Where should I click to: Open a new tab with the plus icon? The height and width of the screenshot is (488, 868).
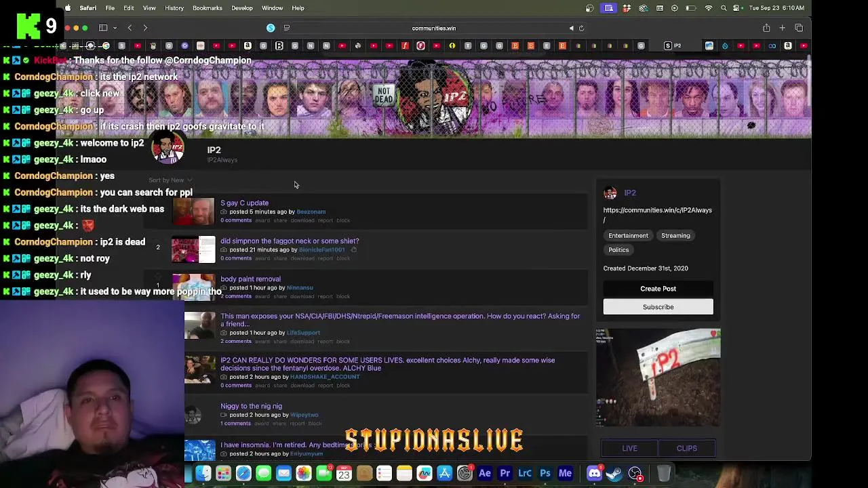[782, 28]
